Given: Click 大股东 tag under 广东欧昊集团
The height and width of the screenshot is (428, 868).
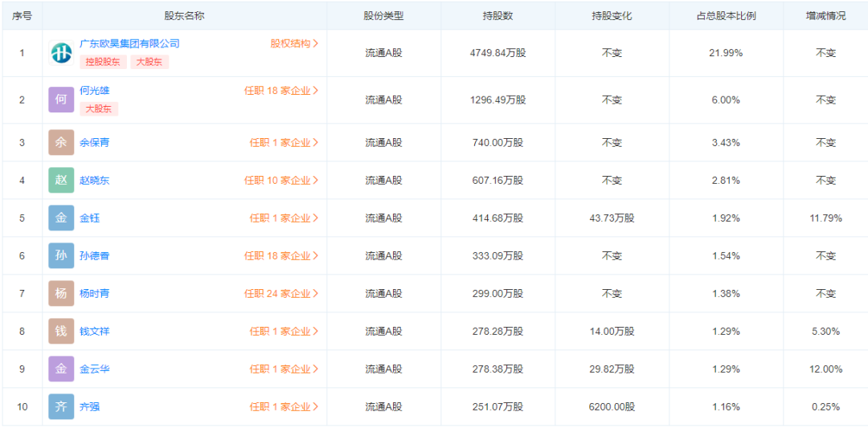Looking at the screenshot, I should [149, 62].
